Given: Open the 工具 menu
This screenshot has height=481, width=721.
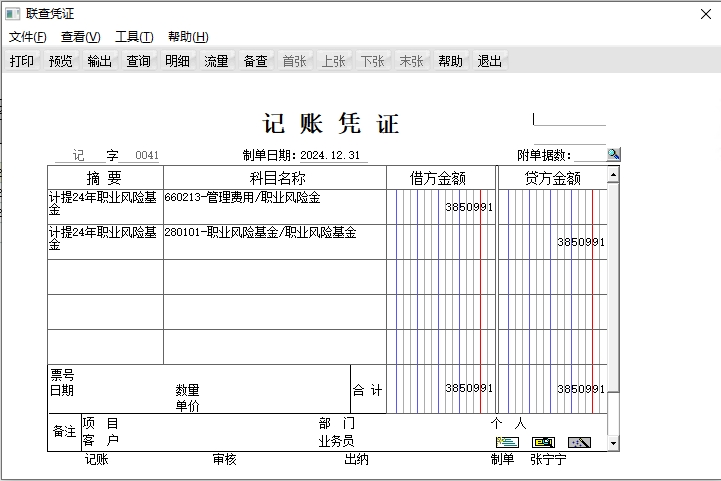Looking at the screenshot, I should click(134, 37).
